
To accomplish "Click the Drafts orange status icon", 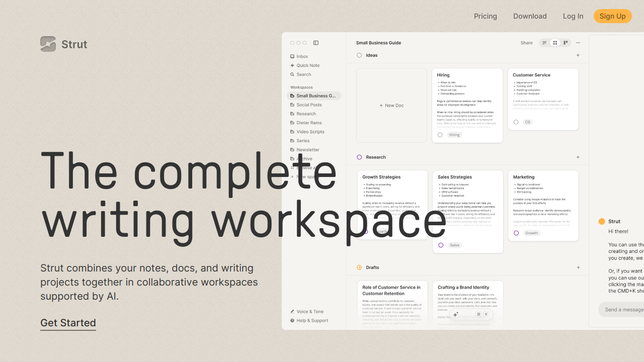I will pyautogui.click(x=359, y=267).
